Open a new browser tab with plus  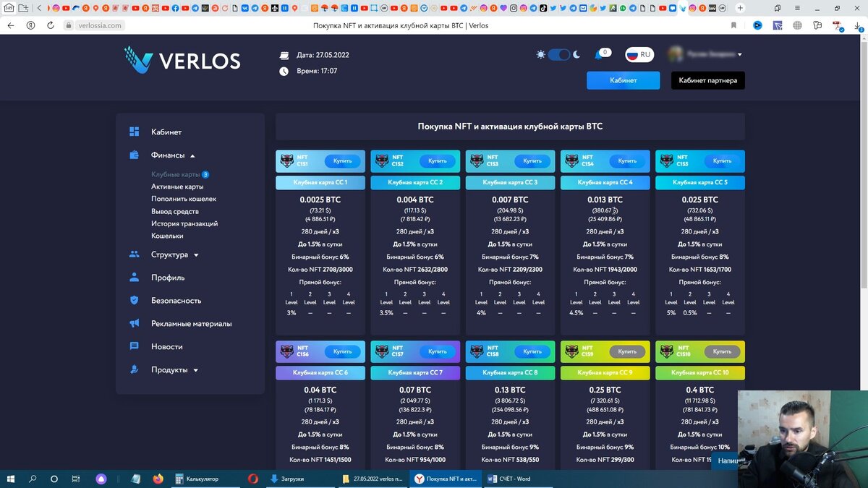point(740,8)
